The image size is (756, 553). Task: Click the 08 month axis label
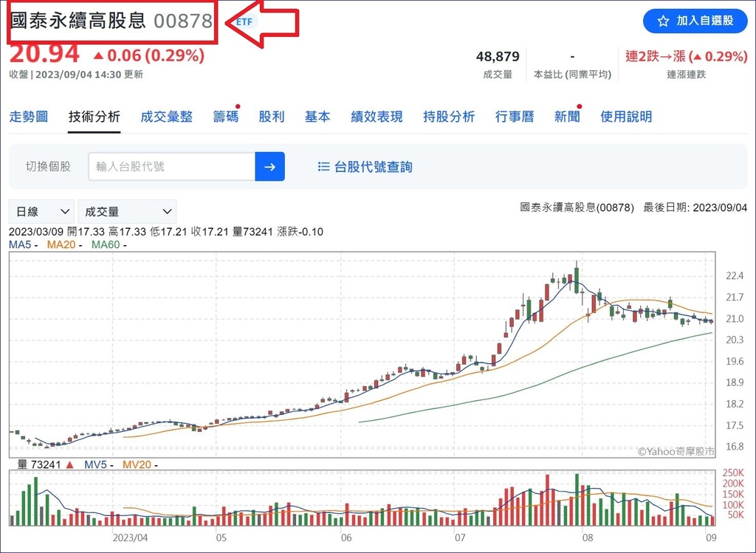pyautogui.click(x=588, y=537)
